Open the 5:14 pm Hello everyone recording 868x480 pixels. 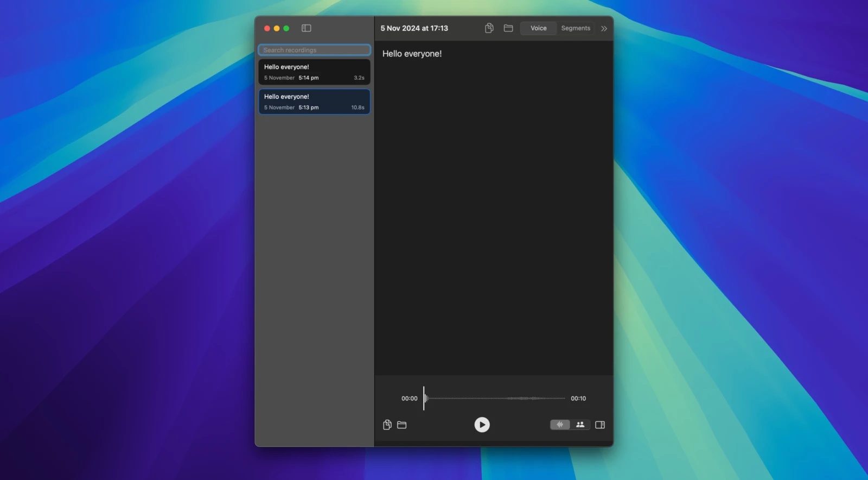pos(314,72)
